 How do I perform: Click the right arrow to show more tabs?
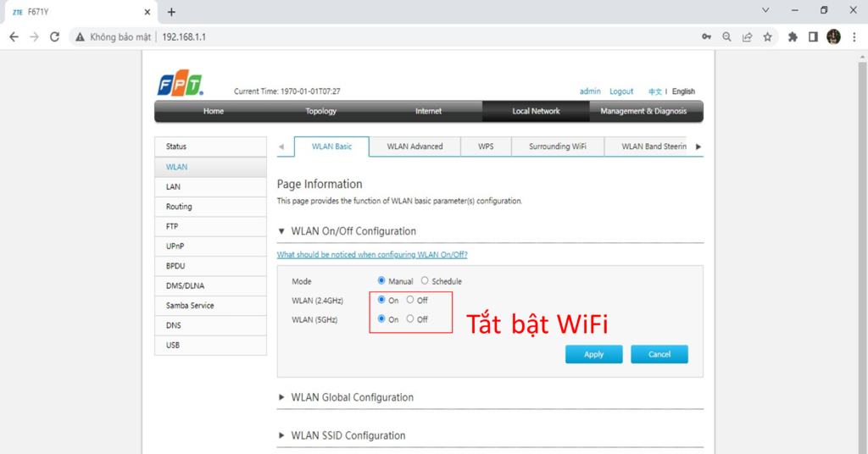click(x=698, y=147)
